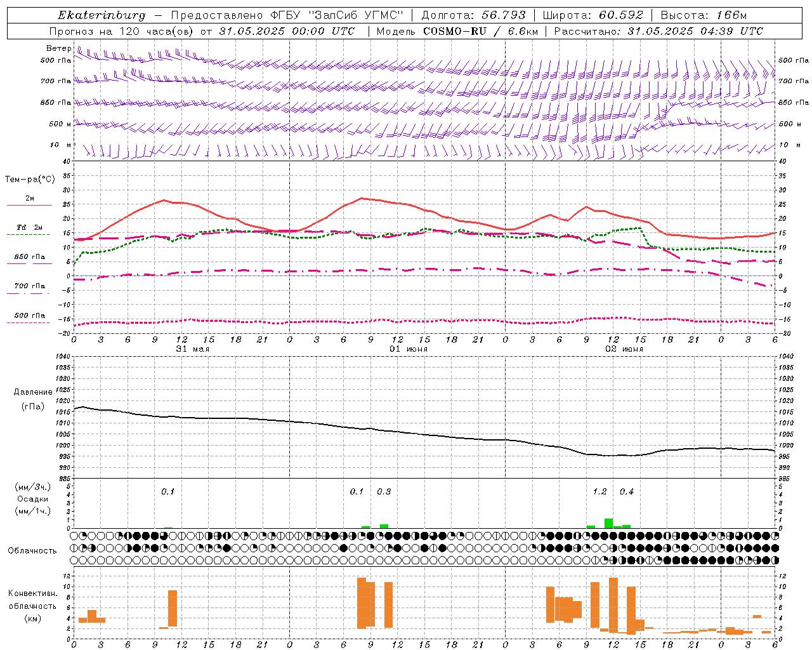Click the Td 2м dew point legend entry
812x650 pixels.
click(29, 230)
